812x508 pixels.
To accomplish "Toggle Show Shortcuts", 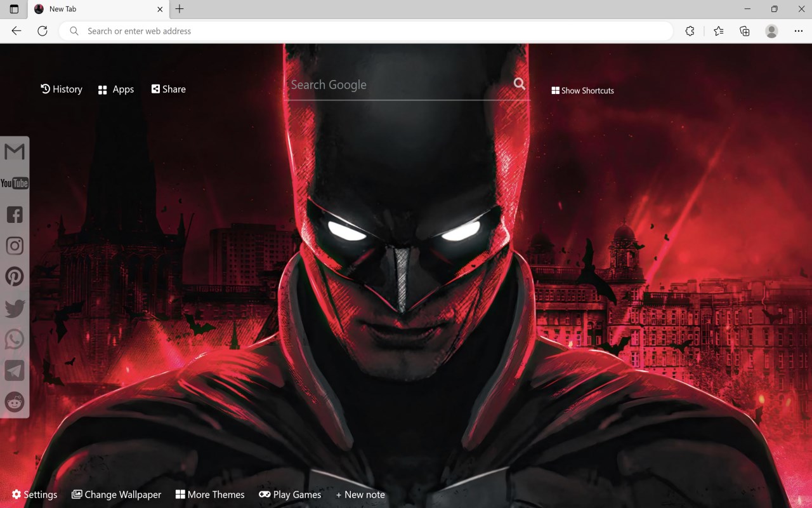I will 583,91.
